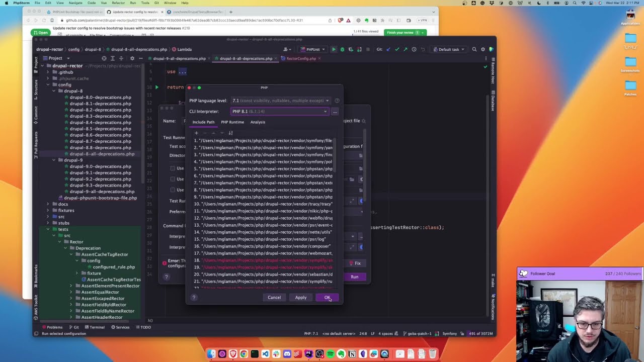Add include path with plus icon
644x362 pixels.
(196, 133)
